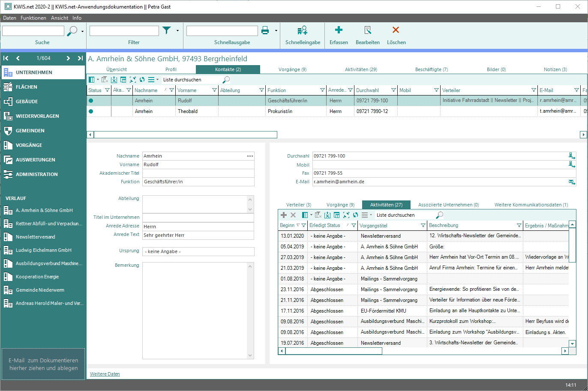Click the funnel Filter icon in top toolbar

167,30
